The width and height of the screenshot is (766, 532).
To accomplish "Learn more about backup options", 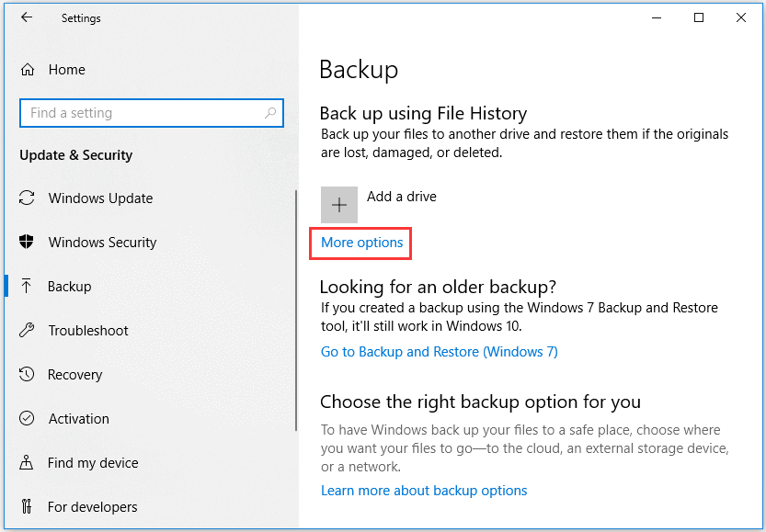I will point(424,490).
